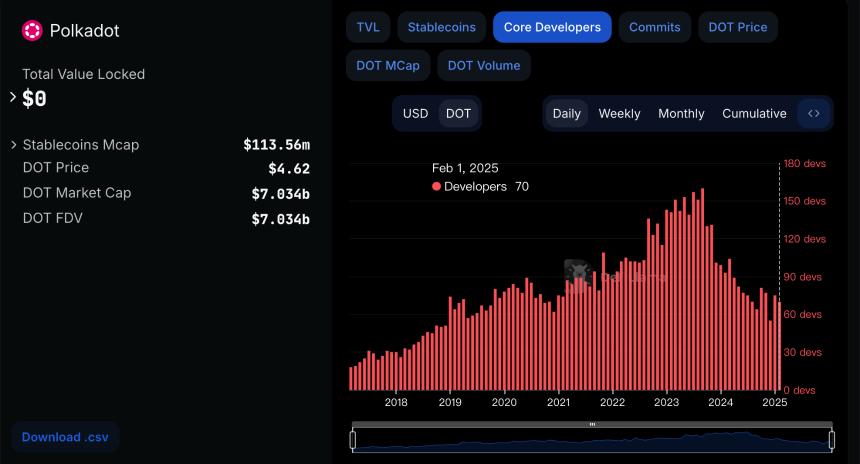Click the mini overview chart area
Image resolution: width=860 pixels, height=464 pixels.
(x=592, y=441)
